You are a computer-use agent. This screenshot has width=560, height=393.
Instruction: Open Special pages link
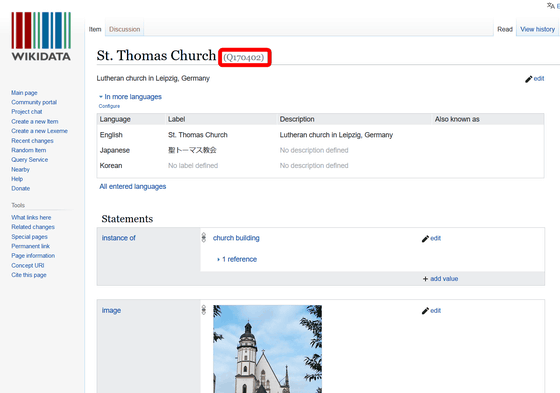(29, 237)
